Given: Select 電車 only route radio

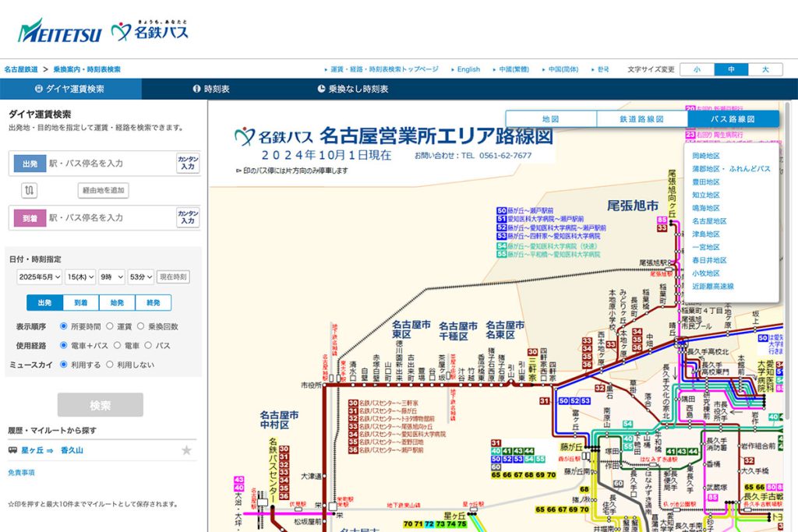Looking at the screenshot, I should click(117, 345).
